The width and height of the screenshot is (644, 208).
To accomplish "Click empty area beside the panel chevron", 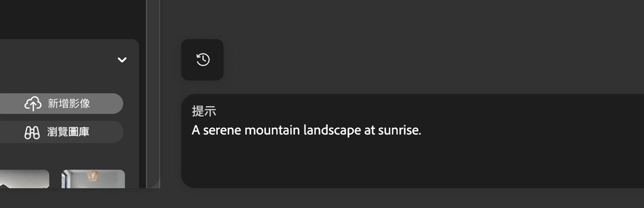I will tap(54, 60).
